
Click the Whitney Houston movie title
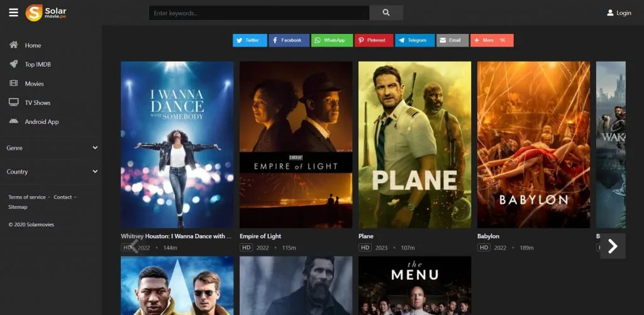pos(176,236)
